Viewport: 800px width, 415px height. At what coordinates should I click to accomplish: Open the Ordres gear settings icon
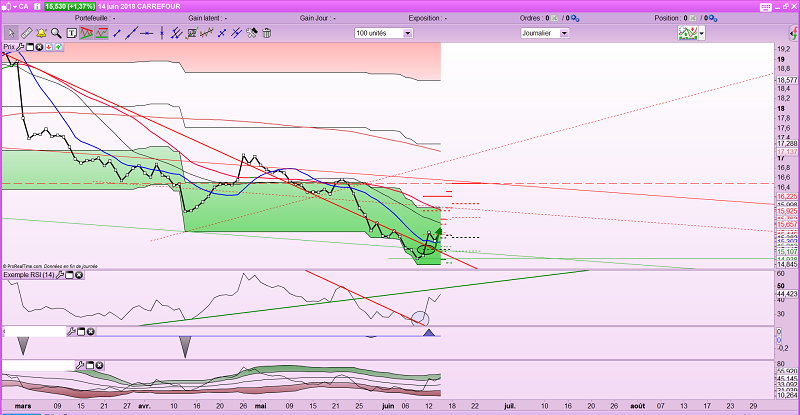(x=575, y=18)
